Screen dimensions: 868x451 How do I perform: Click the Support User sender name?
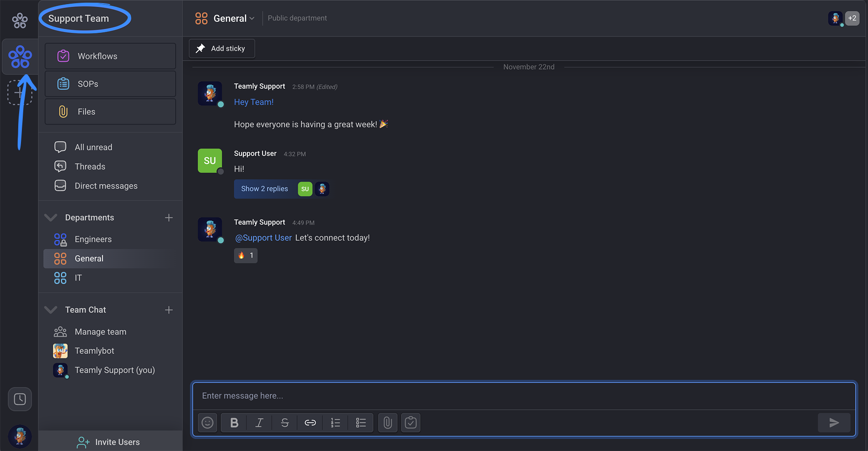[255, 154]
